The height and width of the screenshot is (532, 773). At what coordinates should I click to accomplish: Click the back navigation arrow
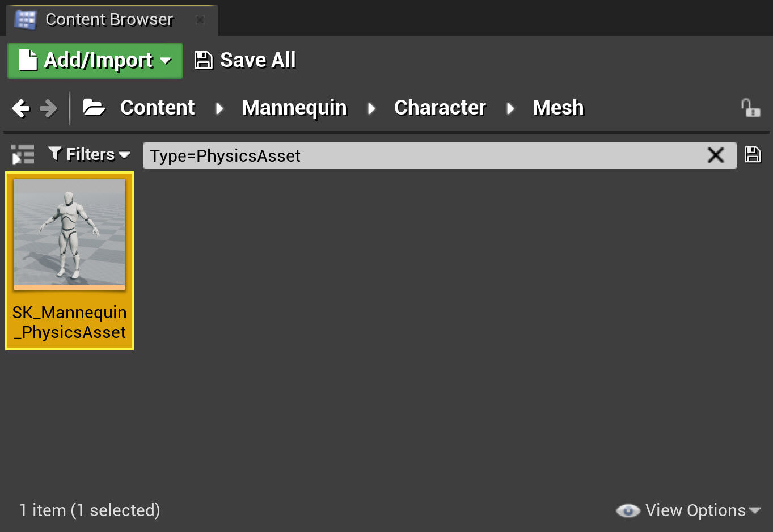pos(21,108)
